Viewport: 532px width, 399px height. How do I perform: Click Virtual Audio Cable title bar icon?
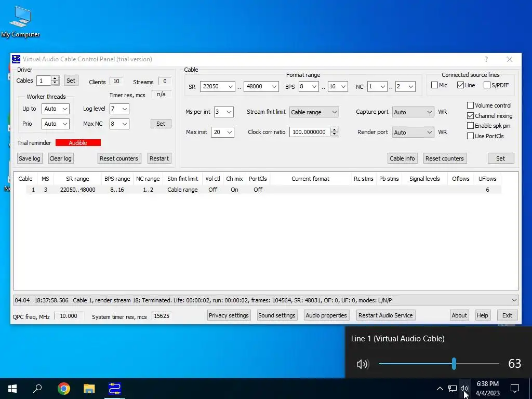click(16, 59)
